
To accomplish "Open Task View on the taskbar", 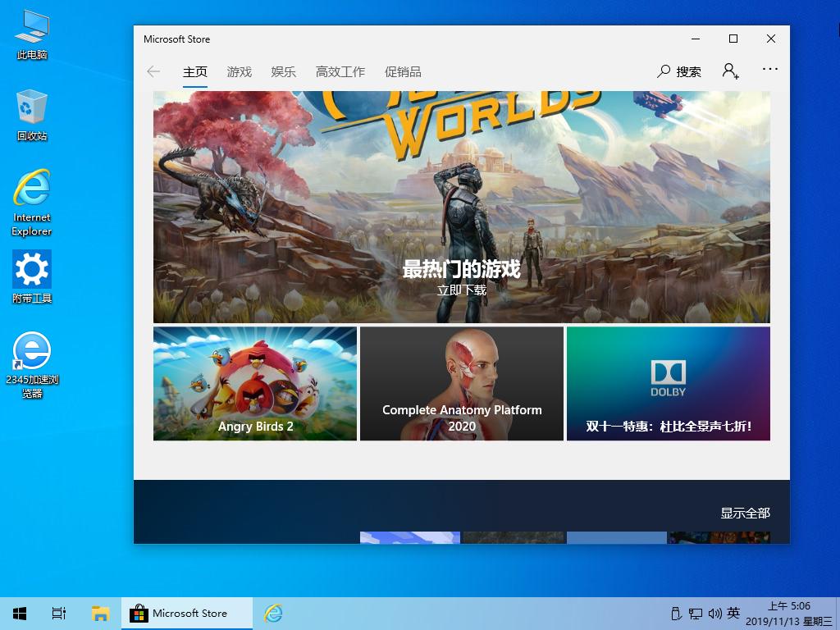I will [59, 614].
